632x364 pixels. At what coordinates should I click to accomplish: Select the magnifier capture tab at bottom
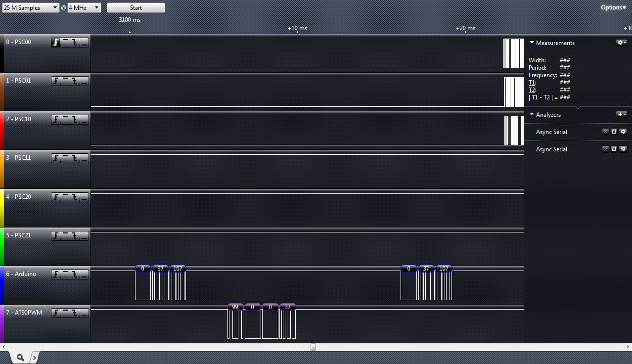[x=20, y=357]
